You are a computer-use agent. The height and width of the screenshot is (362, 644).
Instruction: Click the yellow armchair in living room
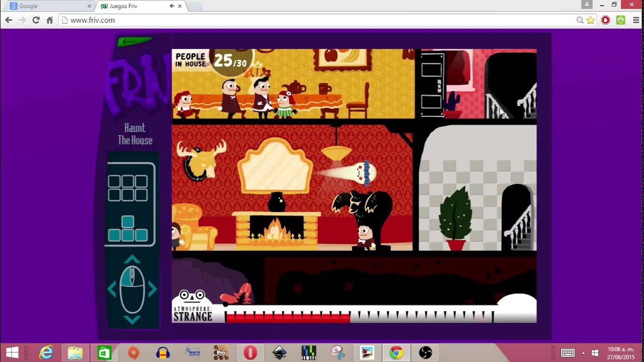(x=194, y=226)
